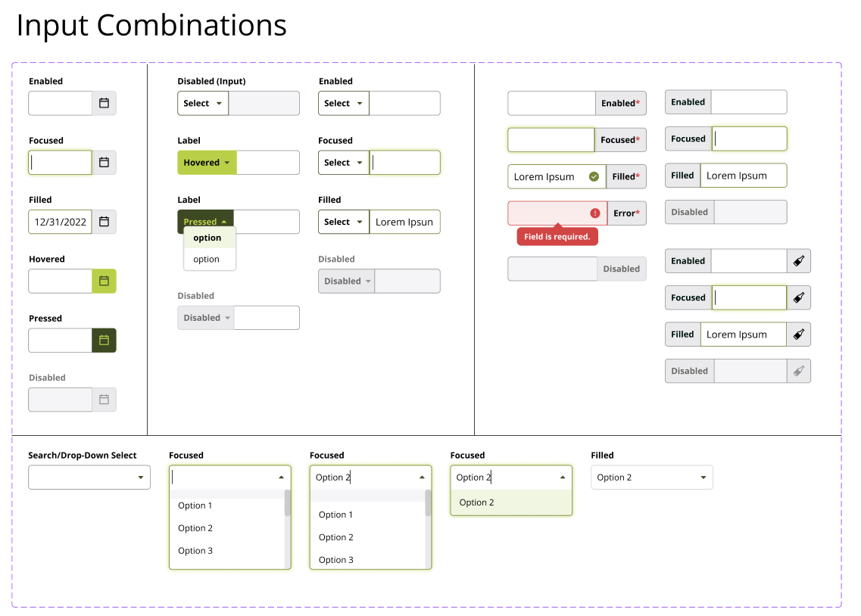Click scrollbar in first Focused option list
The width and height of the screenshot is (861, 616).
[x=287, y=503]
